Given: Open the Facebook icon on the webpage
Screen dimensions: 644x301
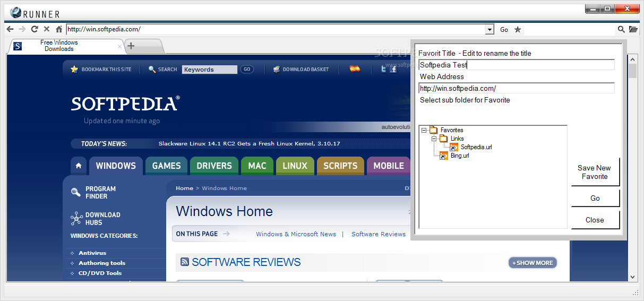Looking at the screenshot, I should point(393,69).
